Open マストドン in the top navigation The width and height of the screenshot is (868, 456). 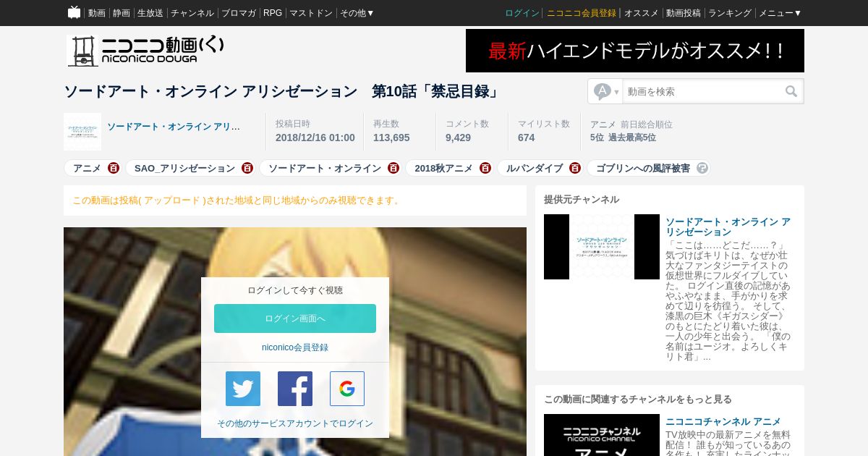pos(311,13)
